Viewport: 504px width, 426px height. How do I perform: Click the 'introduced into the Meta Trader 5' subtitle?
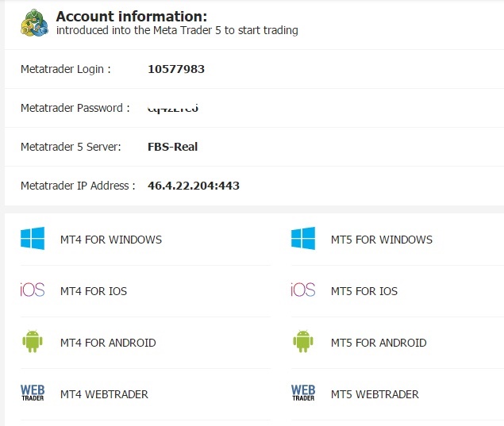point(177,30)
